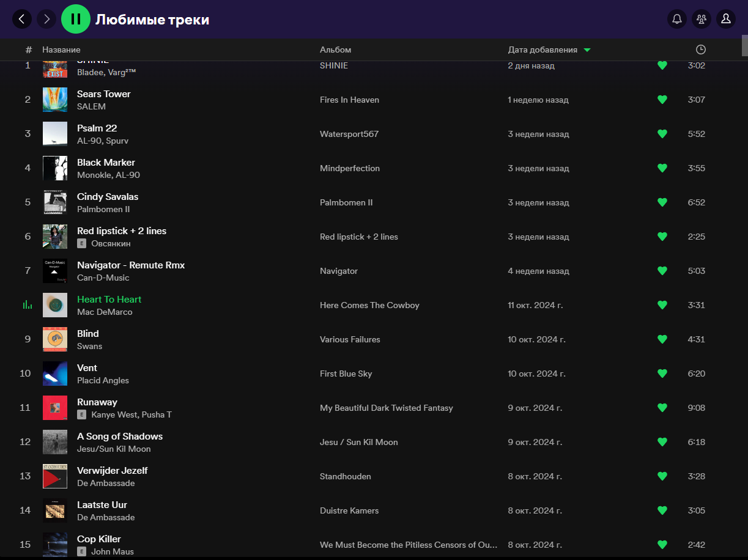Sort tracks by the Альбом column

coord(335,50)
